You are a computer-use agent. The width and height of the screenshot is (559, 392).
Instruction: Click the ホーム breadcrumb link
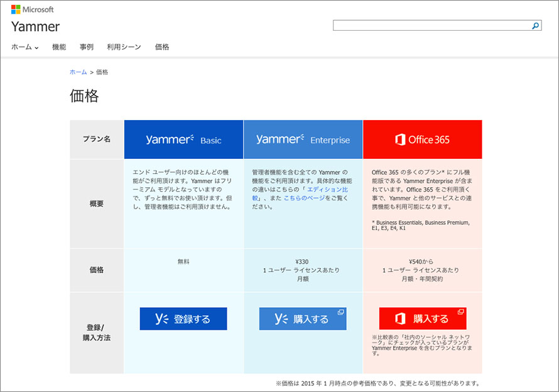point(78,72)
